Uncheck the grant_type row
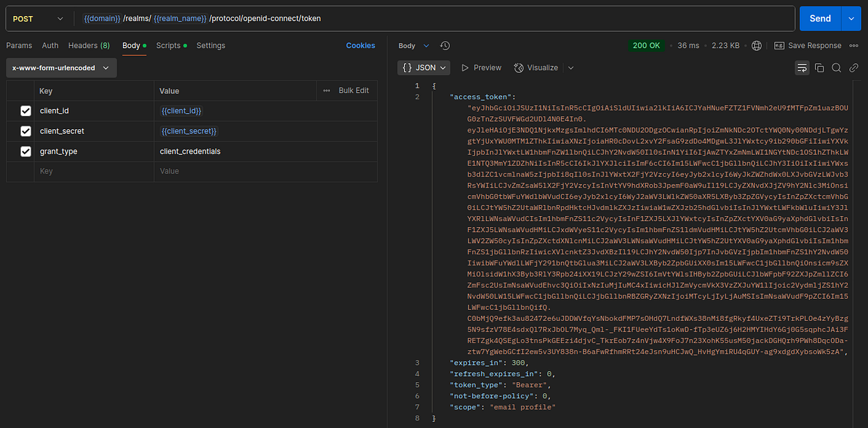The height and width of the screenshot is (428, 868). pos(26,151)
